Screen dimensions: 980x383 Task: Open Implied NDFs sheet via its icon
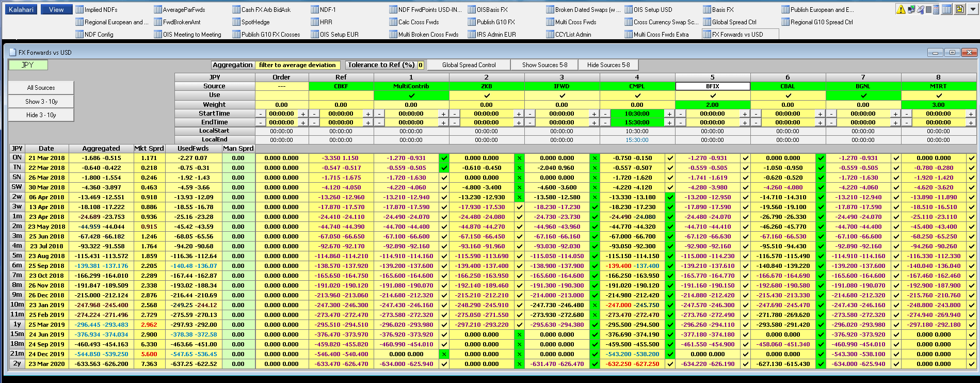point(79,9)
